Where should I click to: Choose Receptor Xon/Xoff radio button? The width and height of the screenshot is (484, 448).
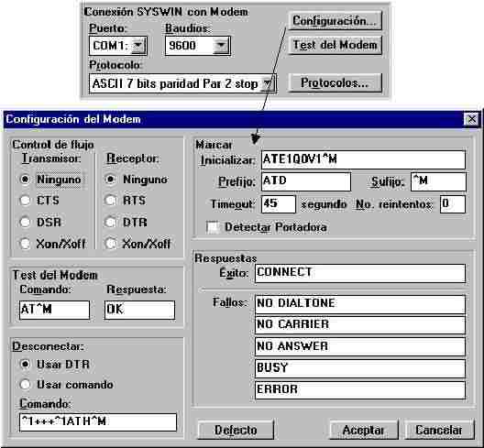[x=111, y=244]
